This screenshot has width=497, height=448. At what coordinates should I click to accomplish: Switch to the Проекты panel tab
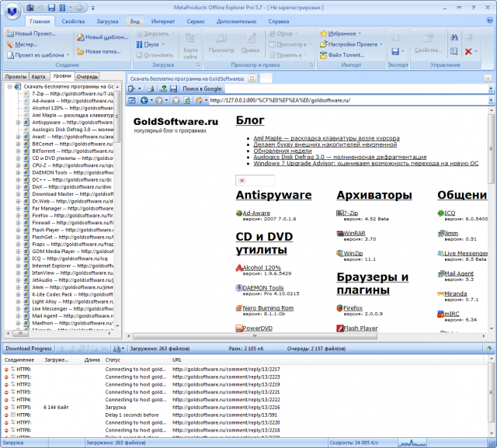(16, 77)
